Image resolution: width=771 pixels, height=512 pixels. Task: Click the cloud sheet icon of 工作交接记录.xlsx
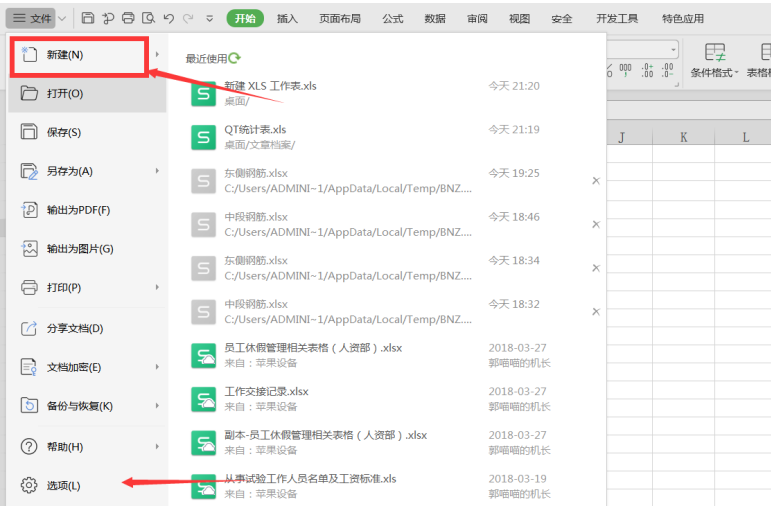click(x=204, y=399)
